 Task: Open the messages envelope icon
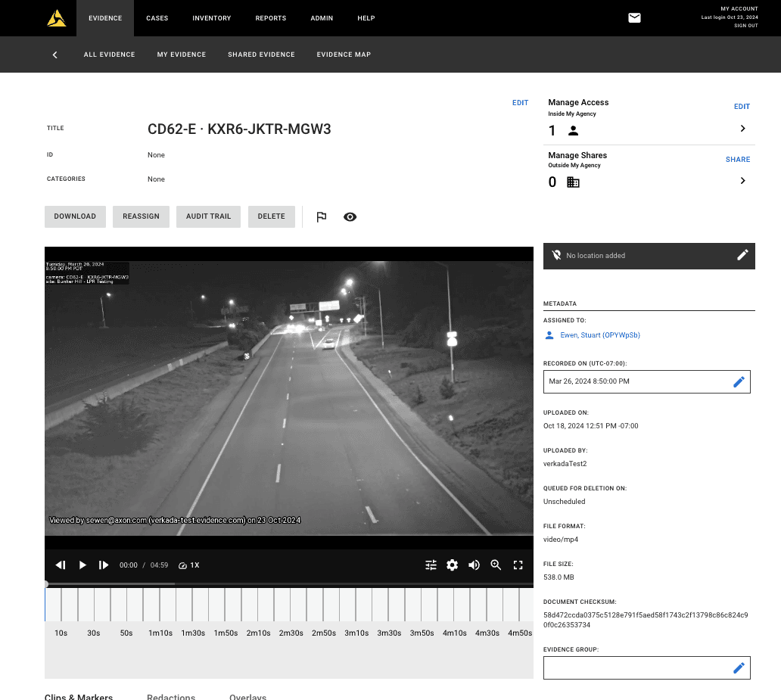click(x=634, y=17)
